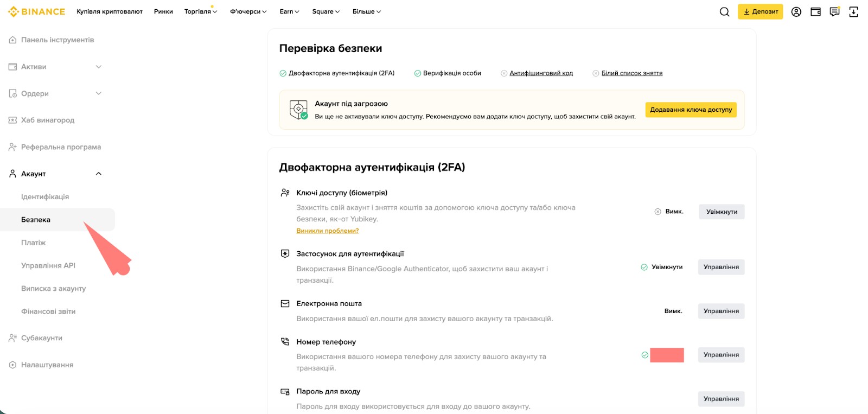Open Управління API in the sidebar

[x=48, y=265]
